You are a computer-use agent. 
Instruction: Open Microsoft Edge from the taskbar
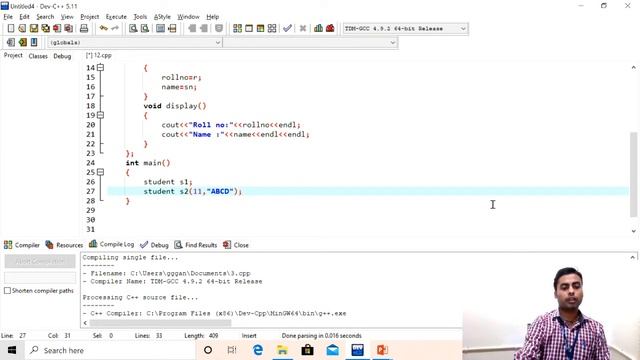[x=258, y=350]
